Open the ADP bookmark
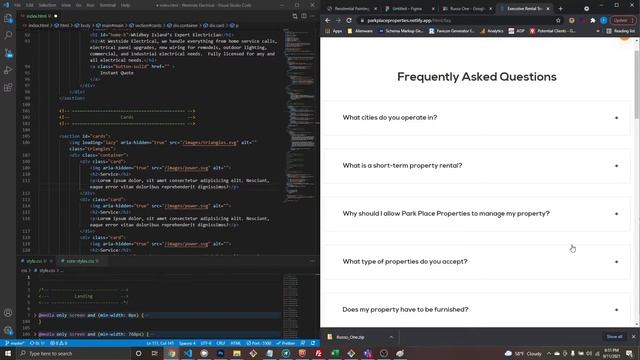The image size is (640, 360). click(x=517, y=31)
